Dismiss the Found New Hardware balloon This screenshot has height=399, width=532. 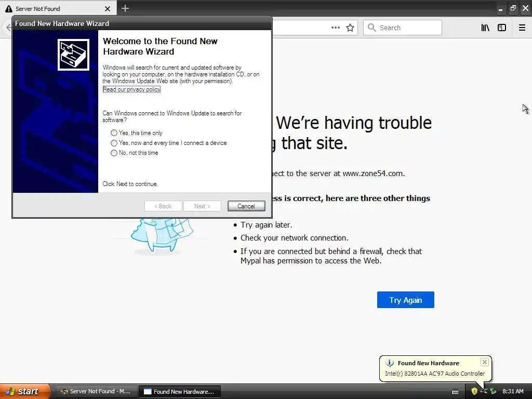485,362
